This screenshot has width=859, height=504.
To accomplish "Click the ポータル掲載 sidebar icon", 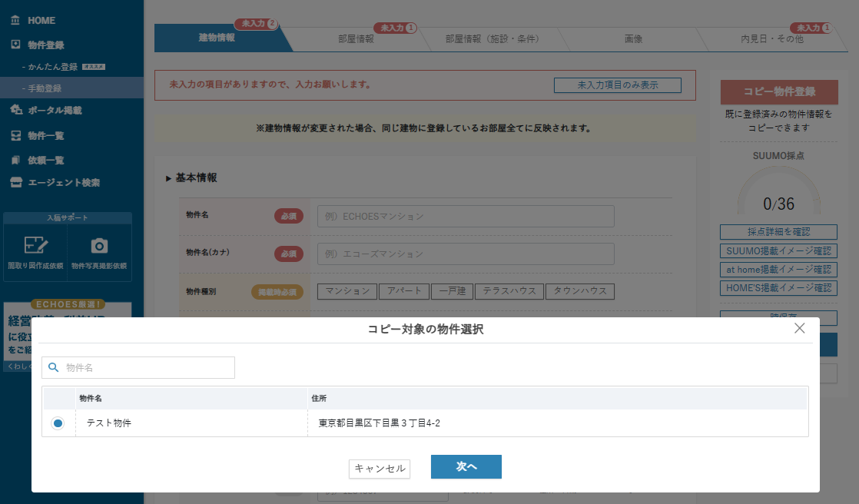I will (x=15, y=110).
